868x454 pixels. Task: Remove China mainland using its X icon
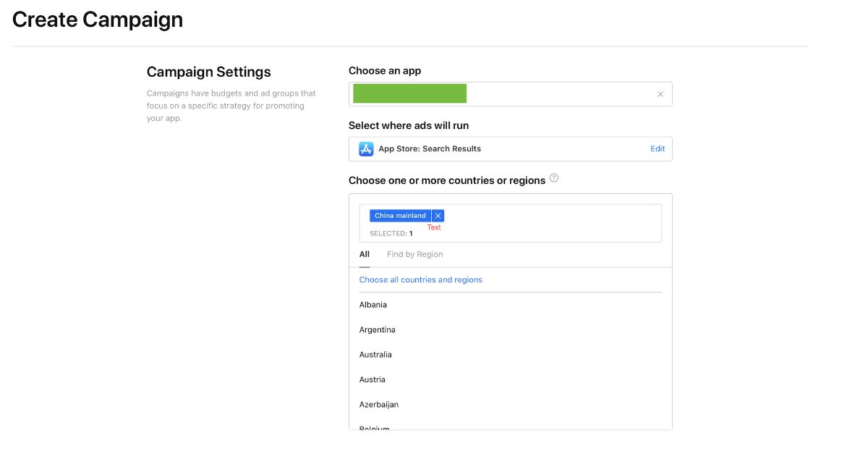[x=438, y=215]
